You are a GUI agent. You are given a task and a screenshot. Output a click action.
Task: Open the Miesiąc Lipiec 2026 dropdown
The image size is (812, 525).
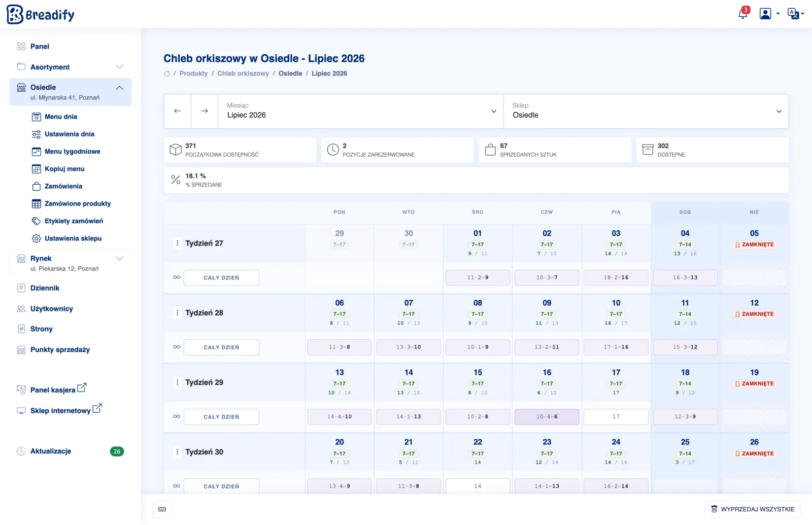coord(361,111)
